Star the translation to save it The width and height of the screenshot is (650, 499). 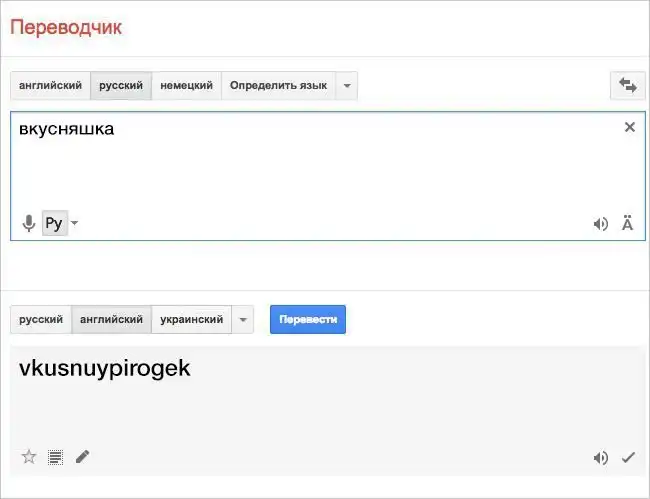(29, 457)
